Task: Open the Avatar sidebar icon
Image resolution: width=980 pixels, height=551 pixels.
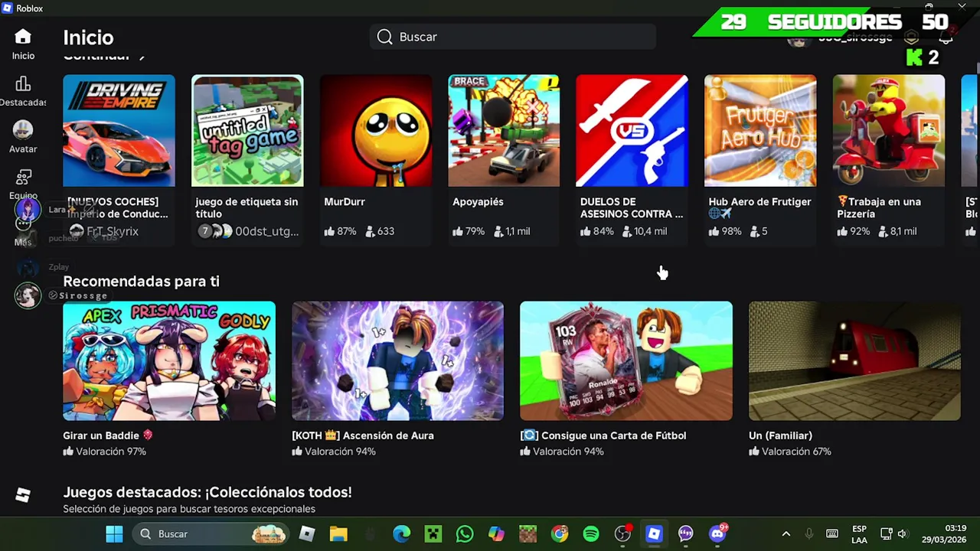Action: point(23,130)
